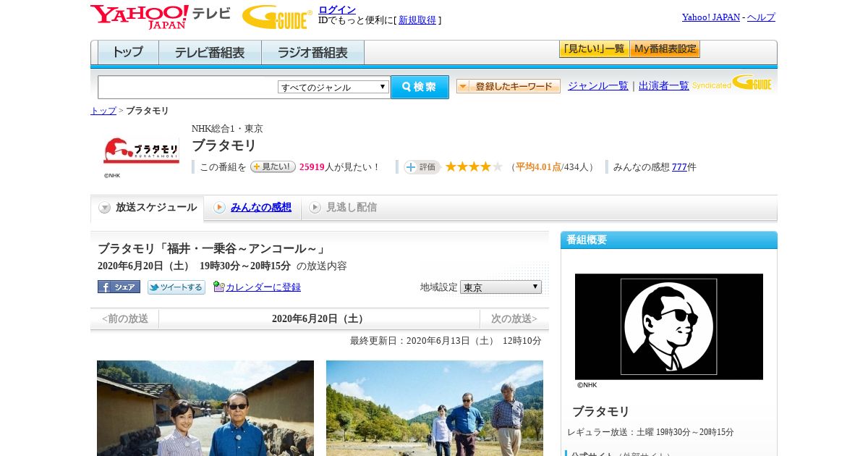The height and width of the screenshot is (456, 868).
Task: Click the ツイートする Twitter button
Action: [176, 287]
